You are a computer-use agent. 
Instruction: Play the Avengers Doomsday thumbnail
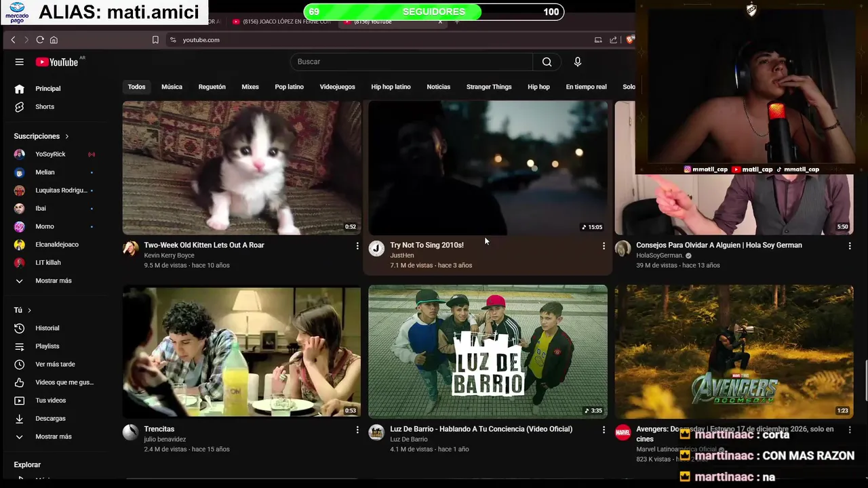[x=734, y=351]
